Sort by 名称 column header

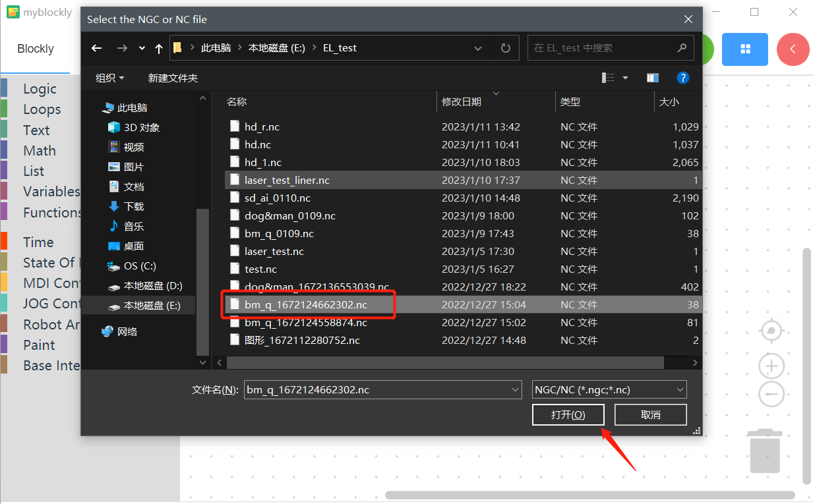[237, 101]
